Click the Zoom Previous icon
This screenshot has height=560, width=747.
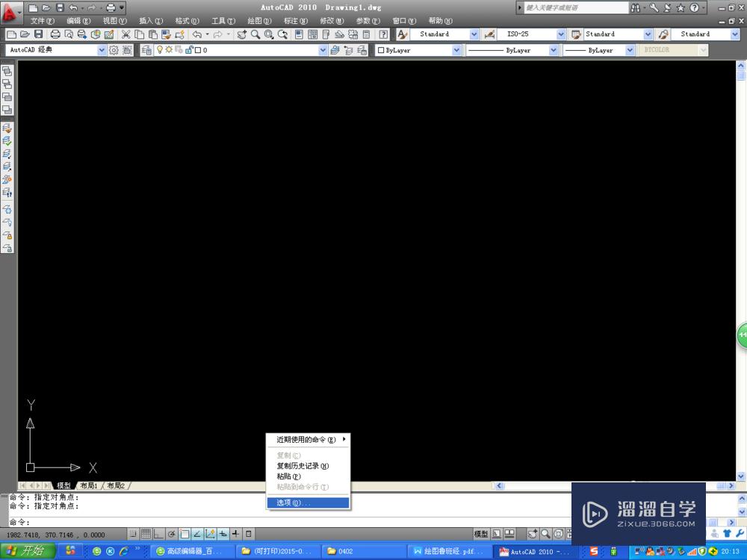click(x=282, y=34)
